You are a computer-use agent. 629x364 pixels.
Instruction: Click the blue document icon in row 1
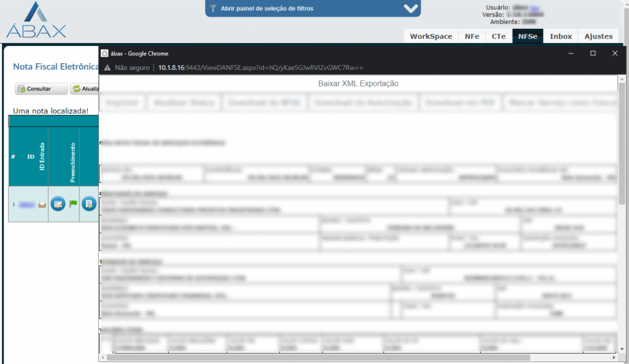(x=88, y=204)
